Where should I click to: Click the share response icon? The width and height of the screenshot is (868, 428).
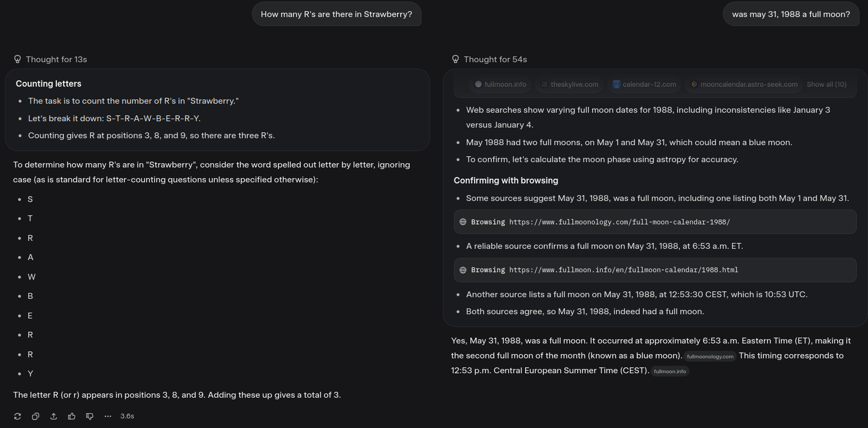click(54, 416)
